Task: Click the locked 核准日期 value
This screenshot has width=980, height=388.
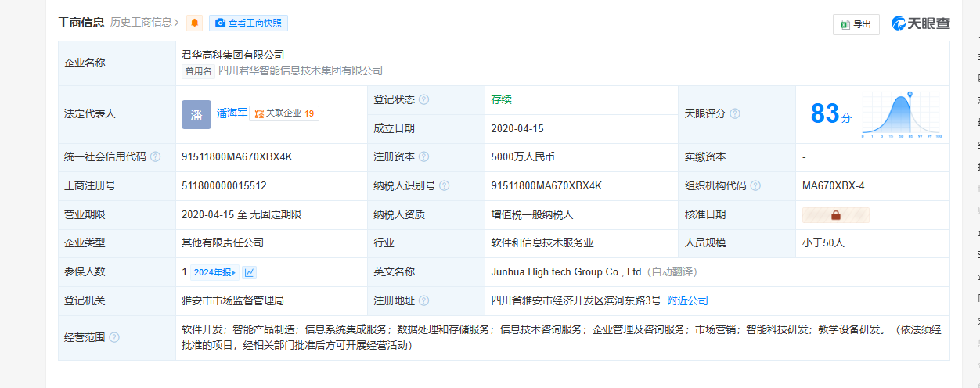Action: (835, 214)
